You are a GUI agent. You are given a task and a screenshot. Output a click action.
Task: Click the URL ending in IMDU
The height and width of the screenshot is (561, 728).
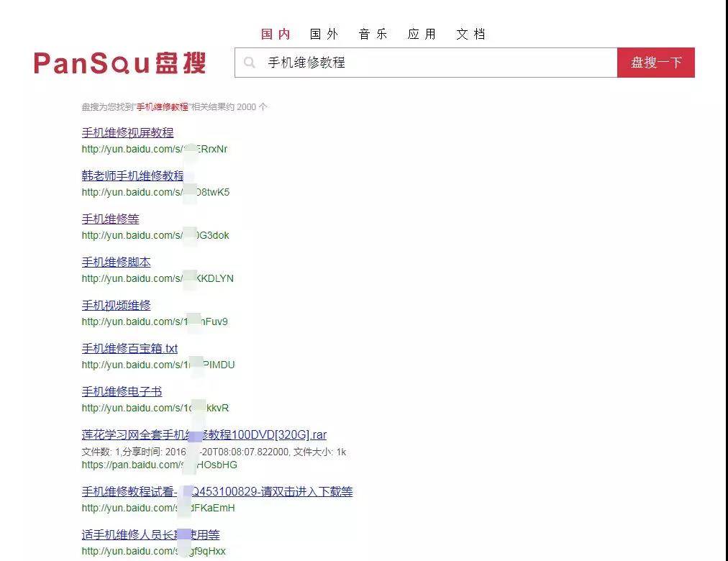click(158, 365)
